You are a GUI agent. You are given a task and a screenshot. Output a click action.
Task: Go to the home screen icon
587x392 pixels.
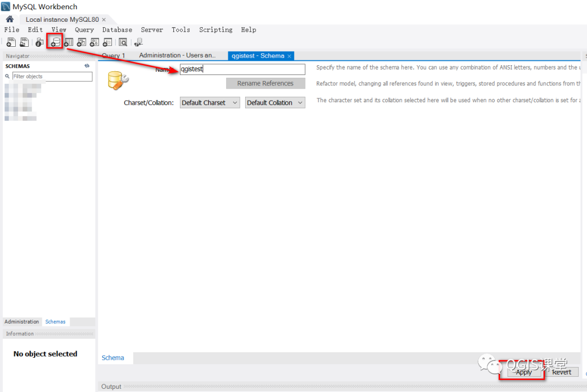coord(10,19)
